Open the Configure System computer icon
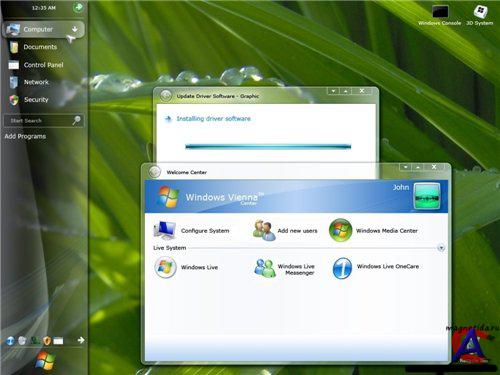This screenshot has width=500, height=375. point(165,230)
